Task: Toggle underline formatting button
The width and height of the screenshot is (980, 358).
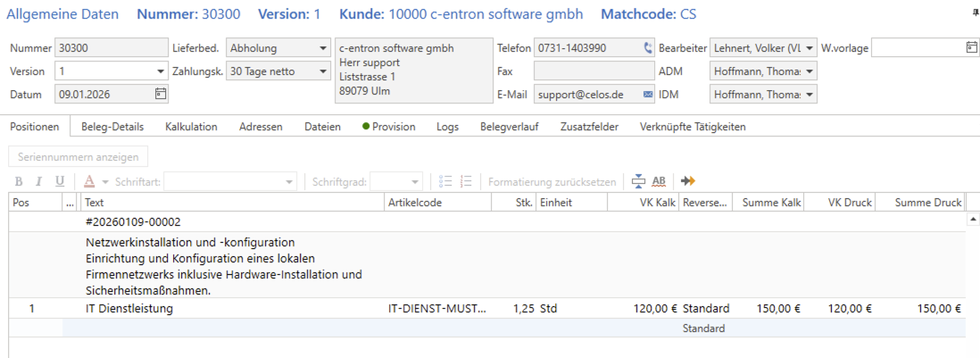Action: point(60,181)
